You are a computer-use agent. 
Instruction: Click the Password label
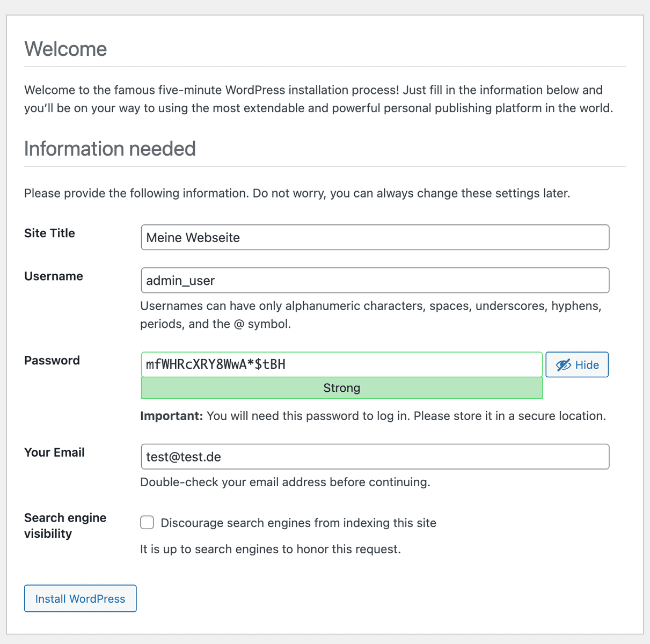pyautogui.click(x=52, y=360)
